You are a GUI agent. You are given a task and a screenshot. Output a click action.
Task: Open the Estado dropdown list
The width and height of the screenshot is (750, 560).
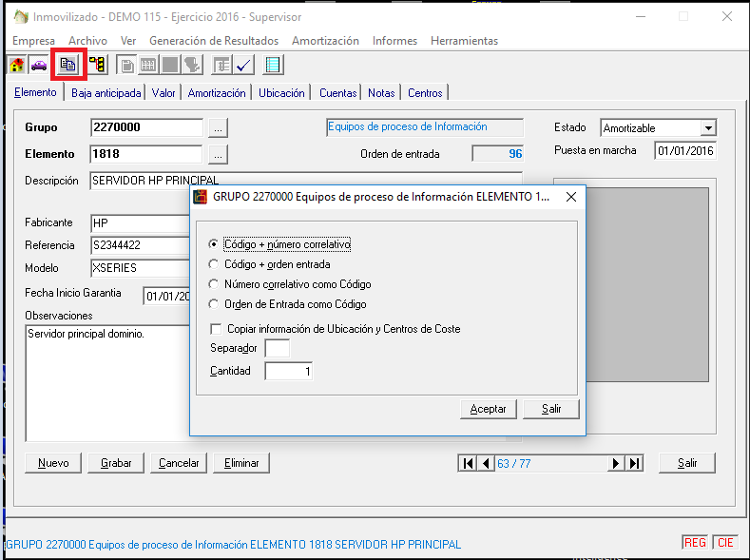708,128
